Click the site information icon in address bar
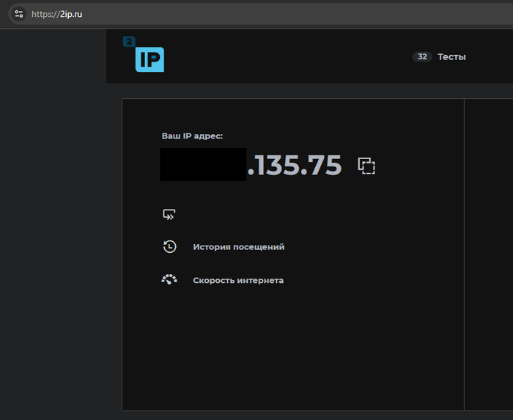The width and height of the screenshot is (513, 420). coord(19,14)
